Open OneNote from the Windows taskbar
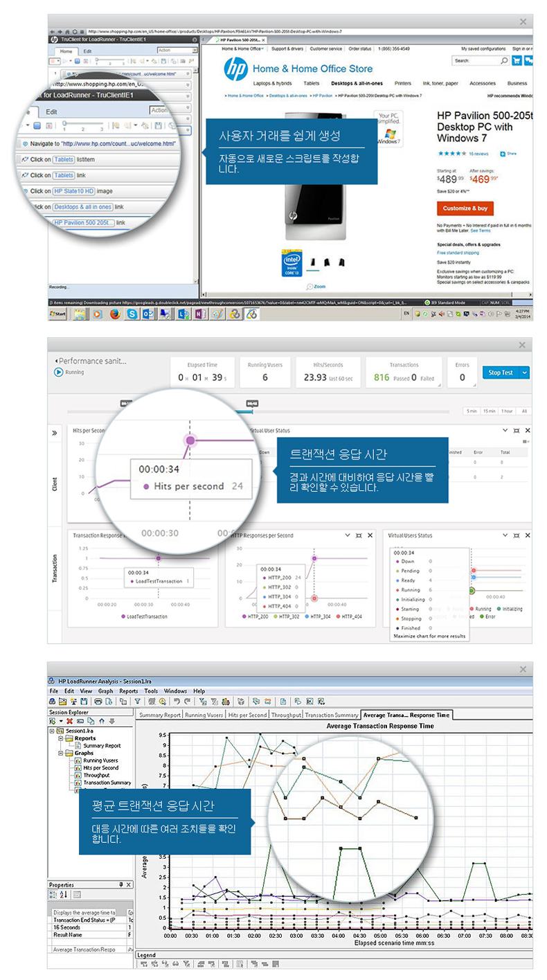Image resolution: width=547 pixels, height=980 pixels. point(199,314)
